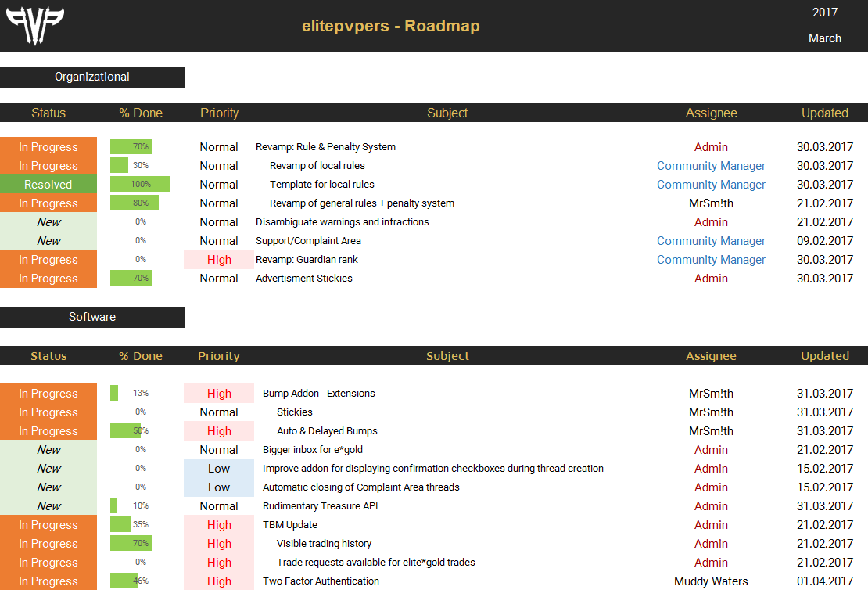Click the 70% progress bar for Revamp: Rule & Penalty System
This screenshot has height=590, width=868.
coord(131,147)
